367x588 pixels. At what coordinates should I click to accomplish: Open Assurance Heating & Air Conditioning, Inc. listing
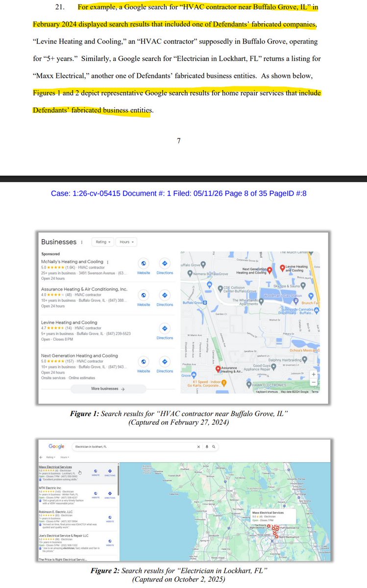(84, 289)
